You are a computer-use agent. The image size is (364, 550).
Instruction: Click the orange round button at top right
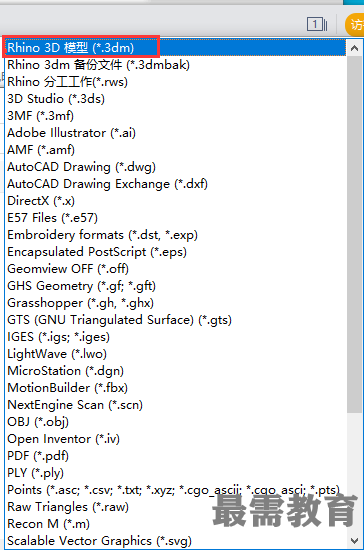[x=355, y=25]
